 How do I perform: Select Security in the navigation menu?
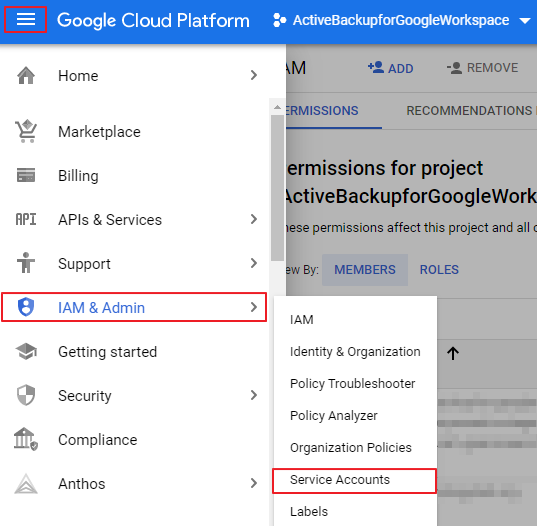point(85,396)
